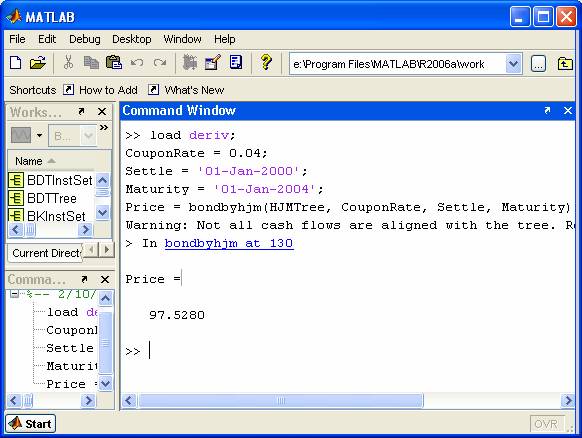Open the File menu
This screenshot has height=438, width=582.
17,39
